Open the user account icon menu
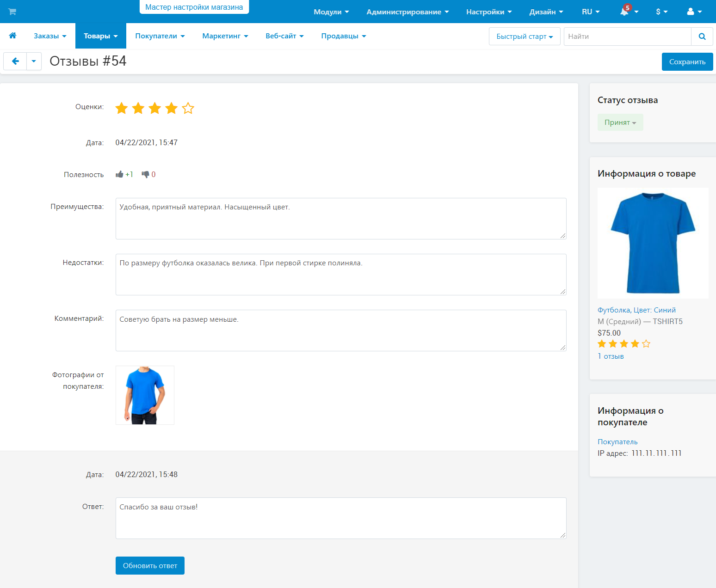 [691, 12]
